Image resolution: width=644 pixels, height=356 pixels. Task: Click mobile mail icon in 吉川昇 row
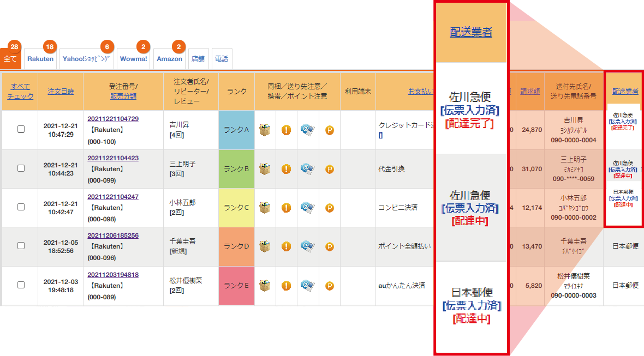coord(308,130)
